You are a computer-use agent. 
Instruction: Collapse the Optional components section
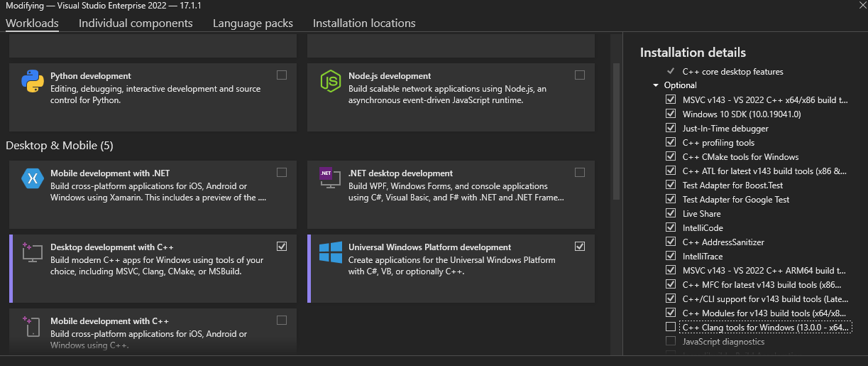pos(656,85)
